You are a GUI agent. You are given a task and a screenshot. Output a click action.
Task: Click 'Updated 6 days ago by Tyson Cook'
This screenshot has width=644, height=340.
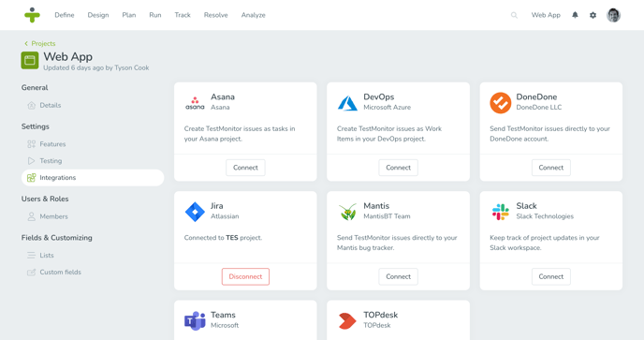pyautogui.click(x=96, y=67)
